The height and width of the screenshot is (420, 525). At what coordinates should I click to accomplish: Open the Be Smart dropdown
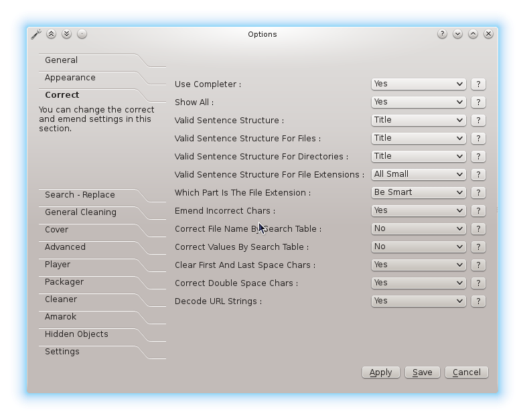419,193
